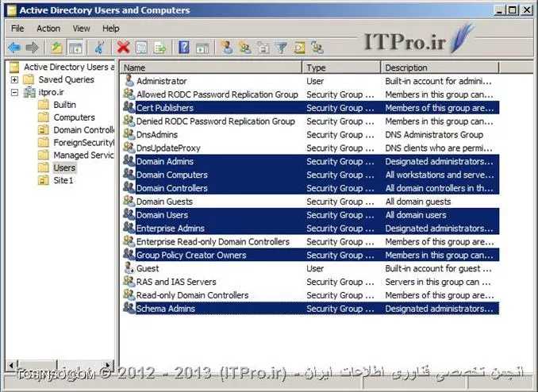The height and width of the screenshot is (392, 538).
Task: Open the Action menu
Action: coord(48,29)
